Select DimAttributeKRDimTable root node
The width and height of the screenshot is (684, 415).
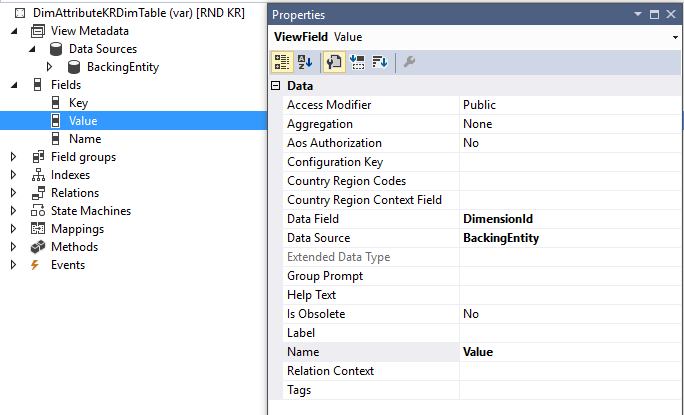click(125, 13)
